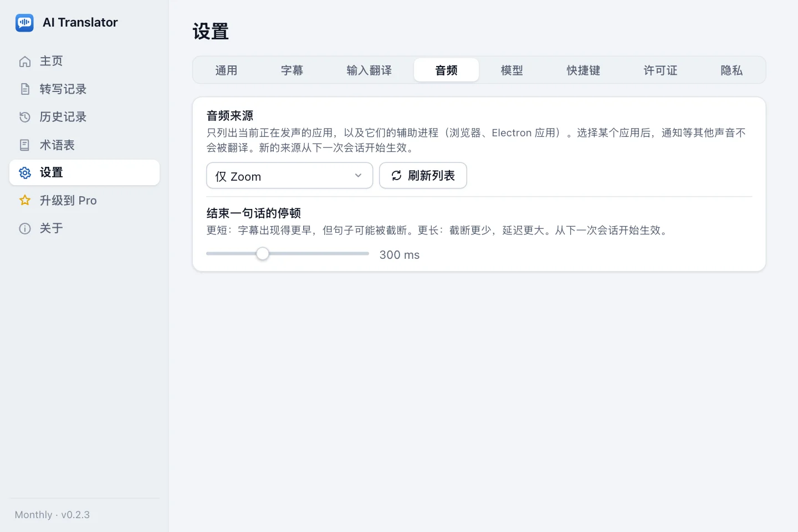Click the chevron in the audio source dropdown
The image size is (798, 532).
[x=359, y=176]
